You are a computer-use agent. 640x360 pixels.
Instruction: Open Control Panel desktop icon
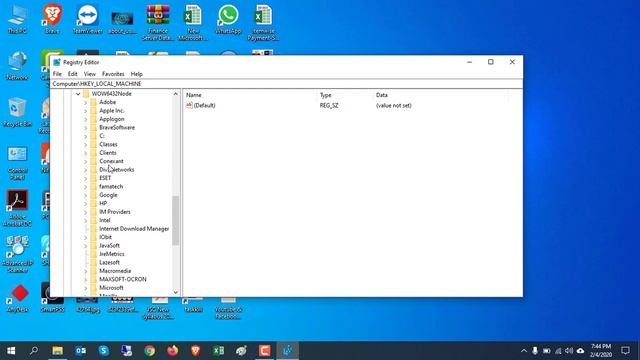17,162
